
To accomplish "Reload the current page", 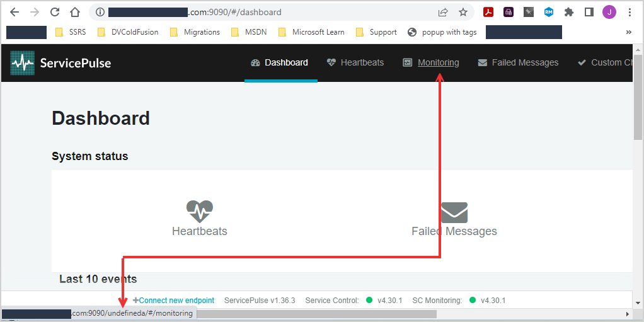I will [55, 13].
